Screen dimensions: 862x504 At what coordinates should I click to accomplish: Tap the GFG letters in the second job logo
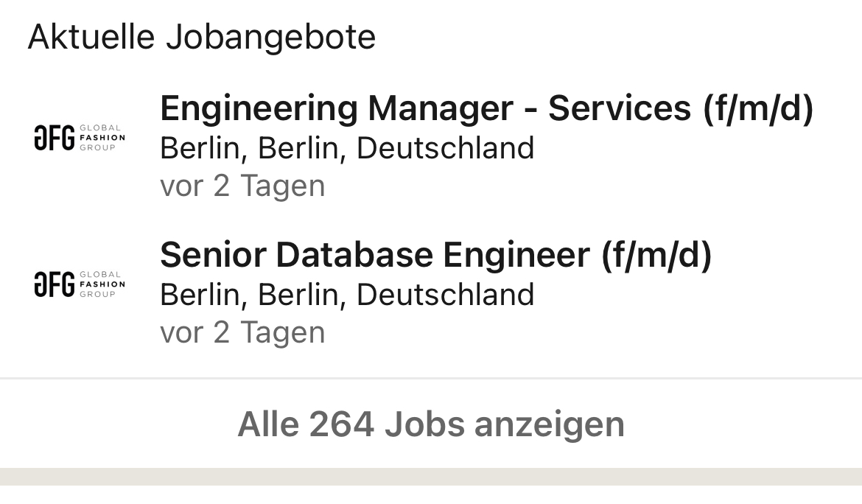point(55,284)
